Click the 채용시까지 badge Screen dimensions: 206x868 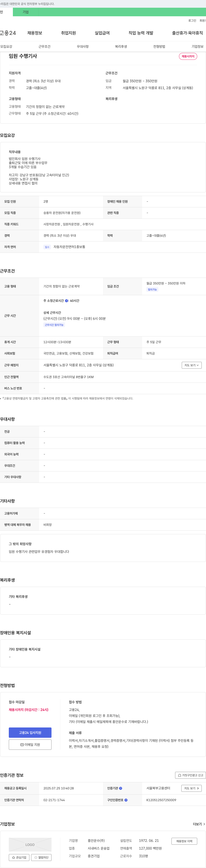click(188, 56)
